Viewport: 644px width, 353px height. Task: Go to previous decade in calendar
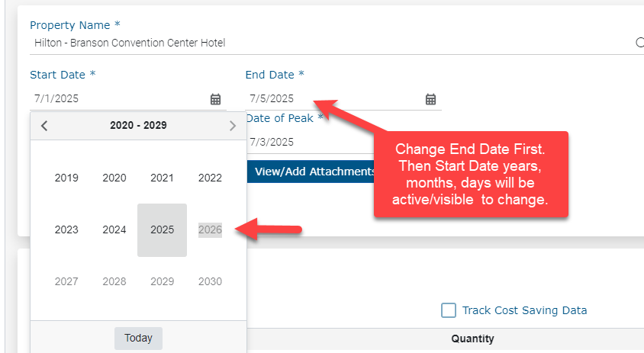(44, 126)
